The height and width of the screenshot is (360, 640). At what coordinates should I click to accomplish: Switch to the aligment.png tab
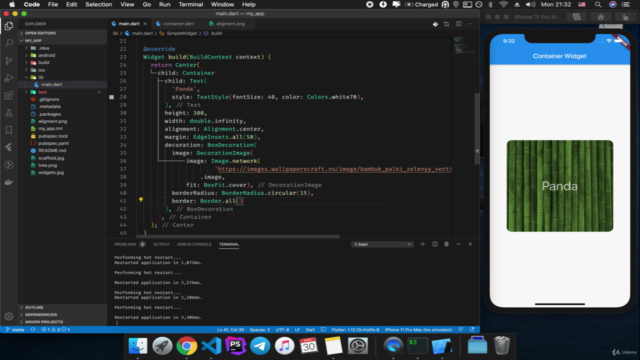tap(230, 24)
